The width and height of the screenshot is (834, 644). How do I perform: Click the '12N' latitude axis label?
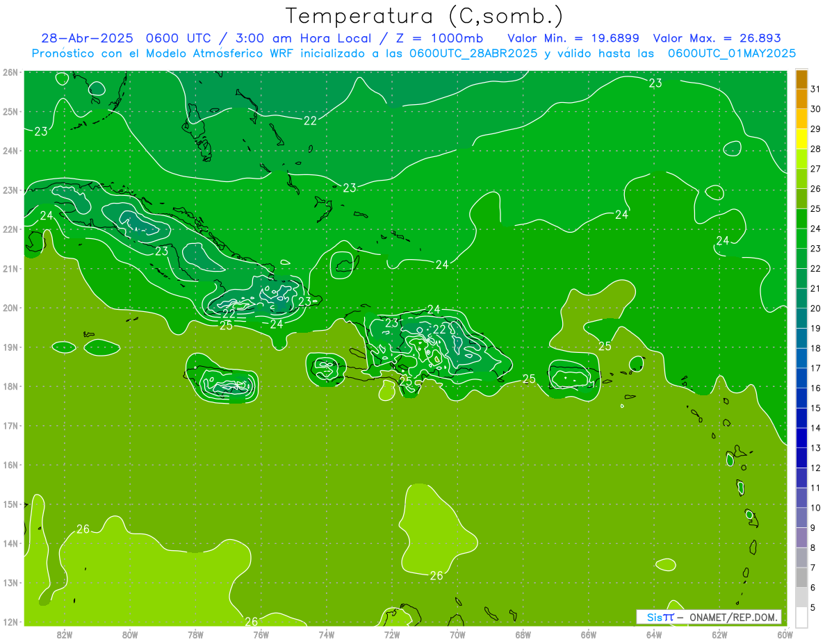pyautogui.click(x=10, y=622)
